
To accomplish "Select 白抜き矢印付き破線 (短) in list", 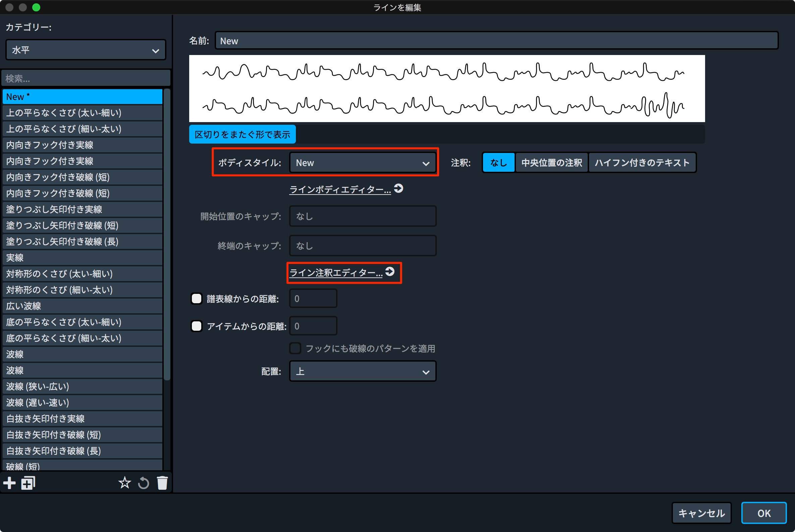I will (83, 435).
